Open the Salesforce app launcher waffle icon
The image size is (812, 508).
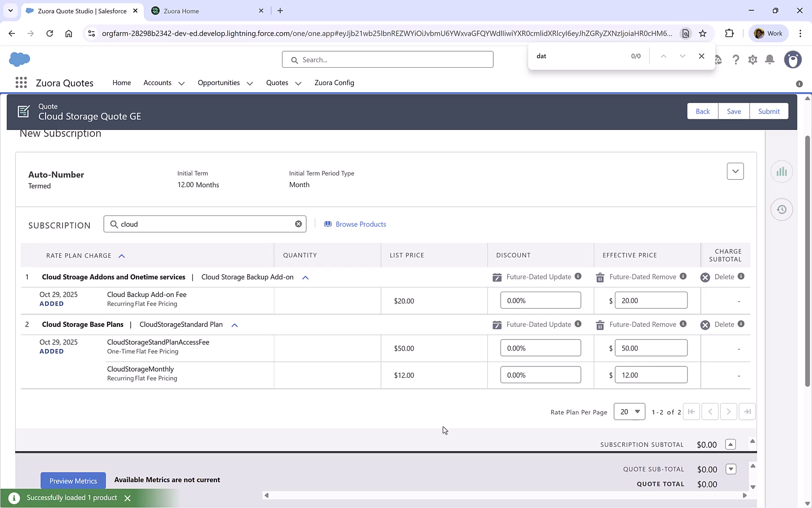point(21,82)
